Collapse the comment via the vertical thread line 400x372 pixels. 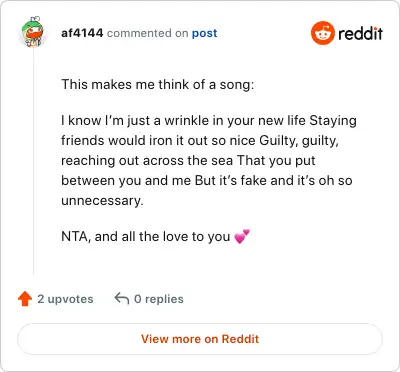33,162
